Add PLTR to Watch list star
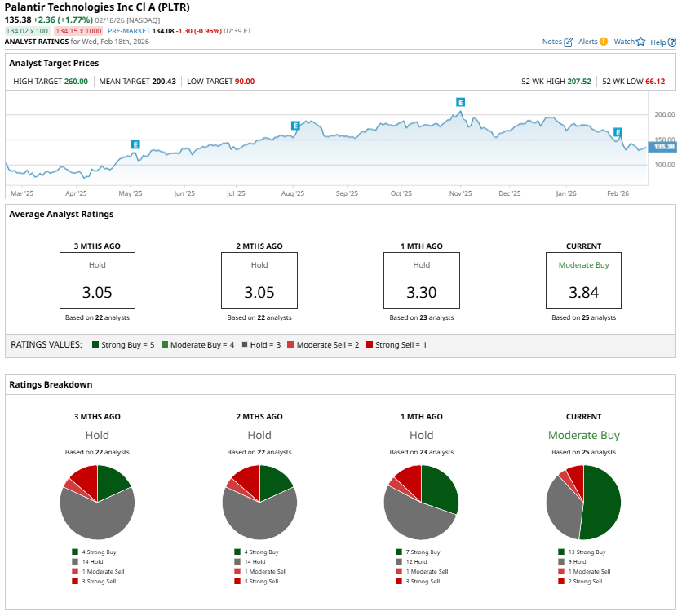 click(x=640, y=42)
